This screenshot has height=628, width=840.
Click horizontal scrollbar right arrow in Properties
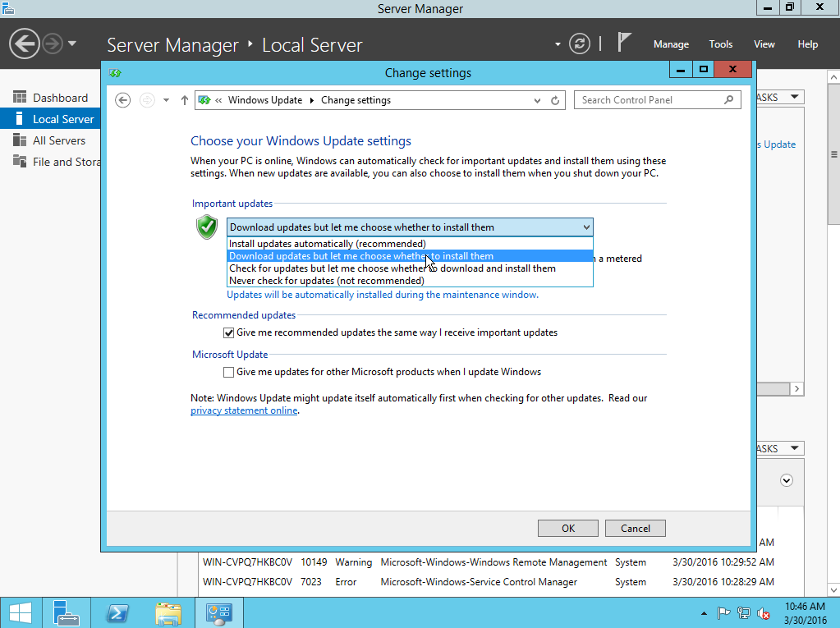(796, 388)
